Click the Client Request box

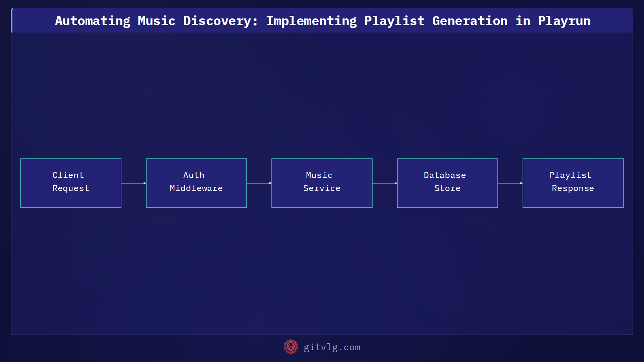click(71, 183)
